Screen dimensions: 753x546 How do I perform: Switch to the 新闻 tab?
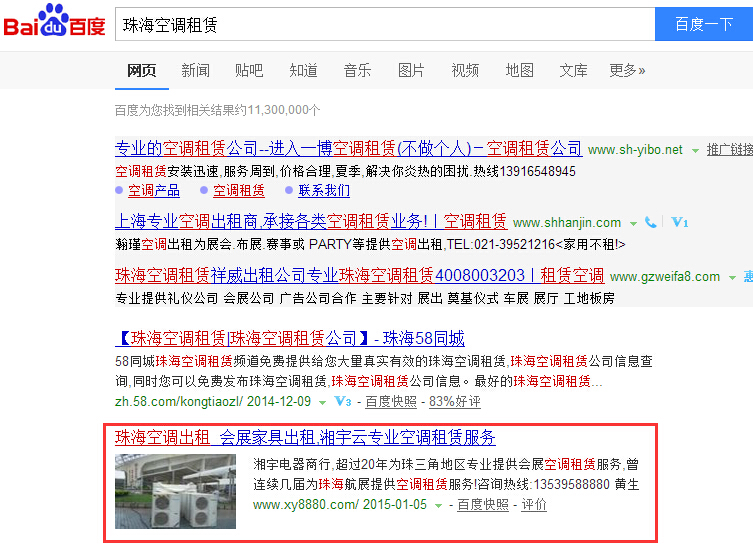(195, 71)
